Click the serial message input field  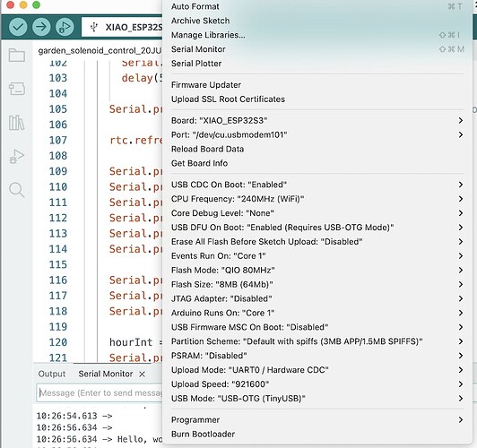(x=100, y=393)
